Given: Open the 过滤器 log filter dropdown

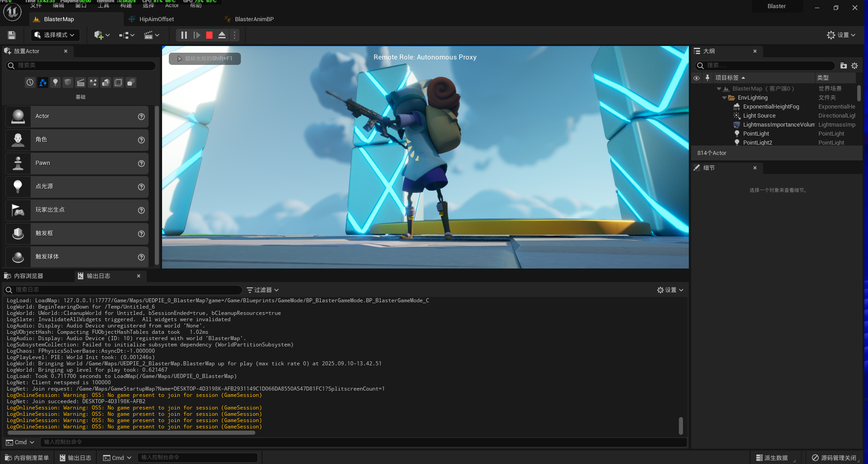Looking at the screenshot, I should [x=263, y=290].
